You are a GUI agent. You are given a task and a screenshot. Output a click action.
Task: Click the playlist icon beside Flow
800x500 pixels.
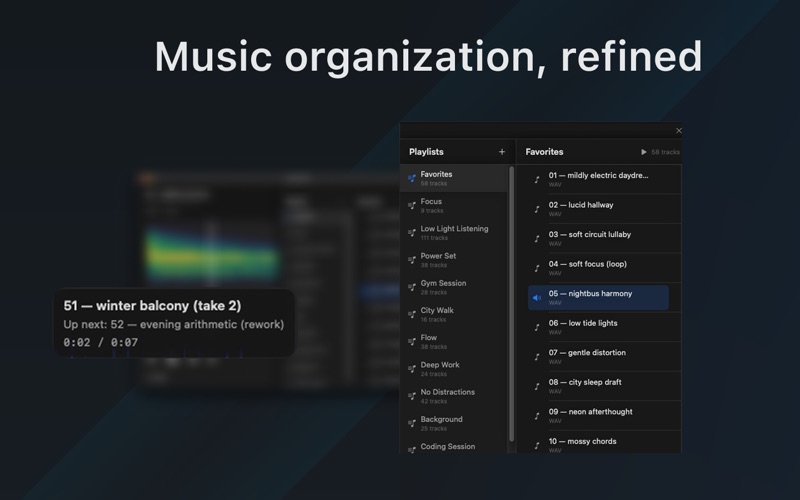[x=412, y=341]
